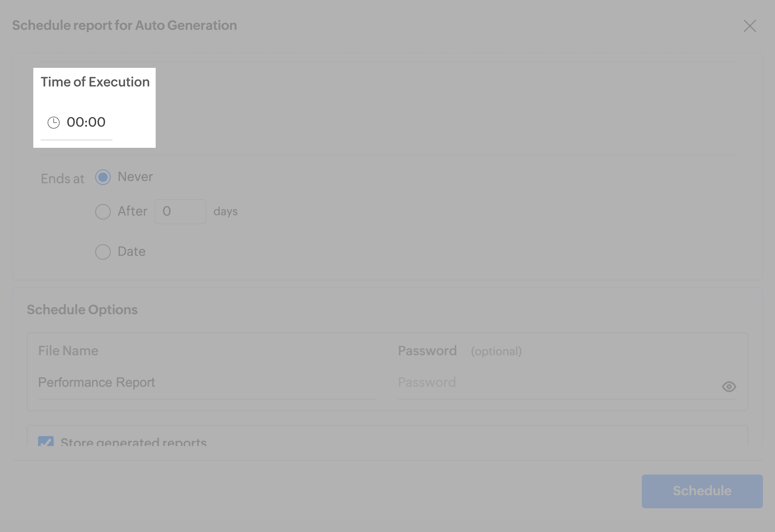Click the clock icon beside 00:00
The image size is (775, 532).
[53, 123]
